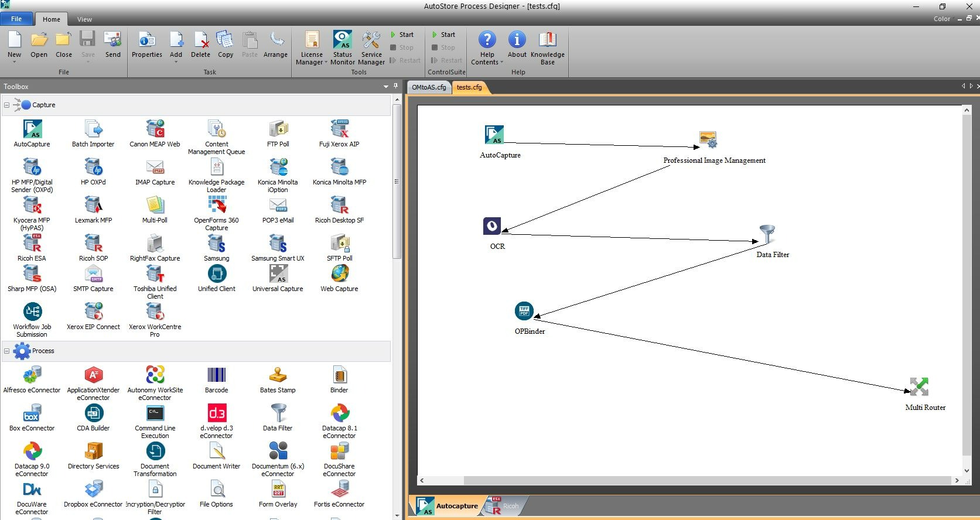Switch to the View ribbon tab
Image resolution: width=980 pixels, height=520 pixels.
coord(84,19)
